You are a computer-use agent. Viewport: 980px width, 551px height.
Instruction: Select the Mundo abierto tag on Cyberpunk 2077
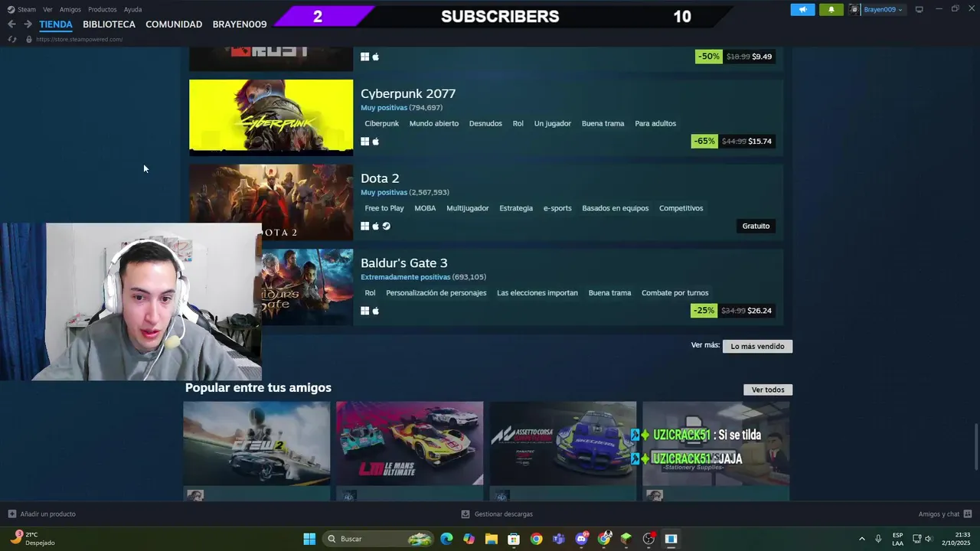pos(434,123)
